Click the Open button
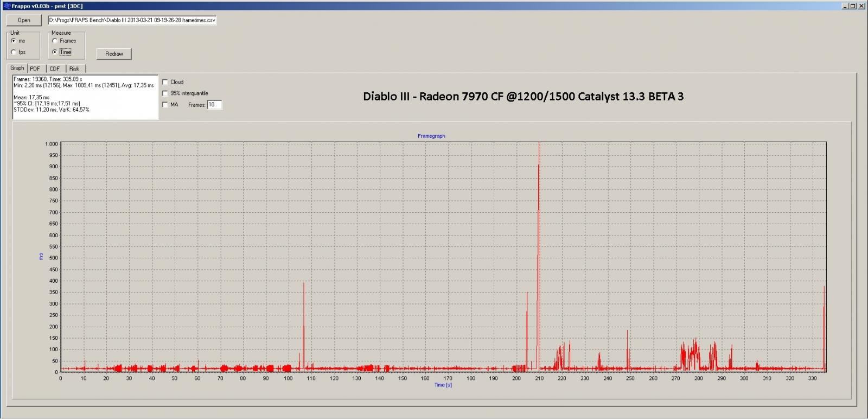This screenshot has height=419, width=868. click(24, 20)
